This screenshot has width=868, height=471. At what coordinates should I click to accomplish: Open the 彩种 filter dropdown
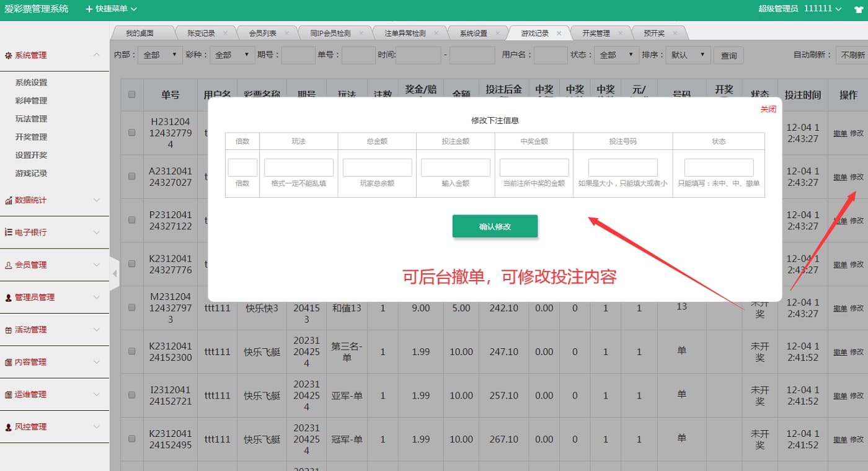tap(232, 55)
